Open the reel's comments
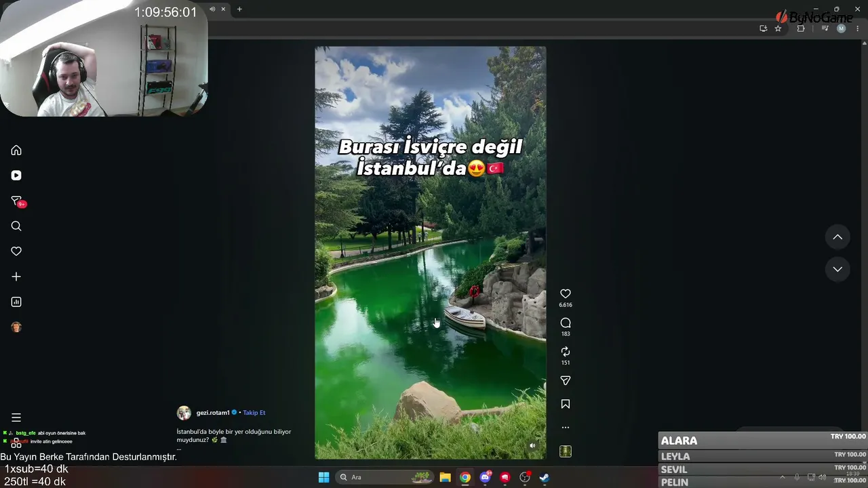 coord(566,323)
